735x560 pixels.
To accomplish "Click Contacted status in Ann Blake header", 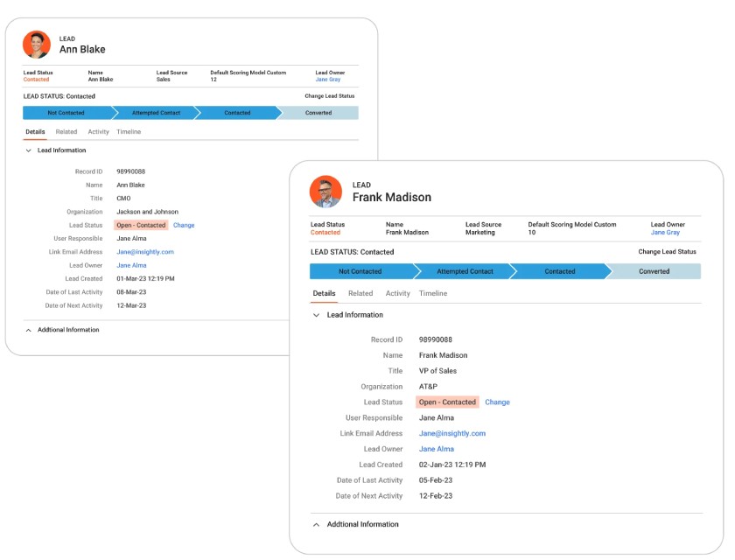I will (x=36, y=80).
